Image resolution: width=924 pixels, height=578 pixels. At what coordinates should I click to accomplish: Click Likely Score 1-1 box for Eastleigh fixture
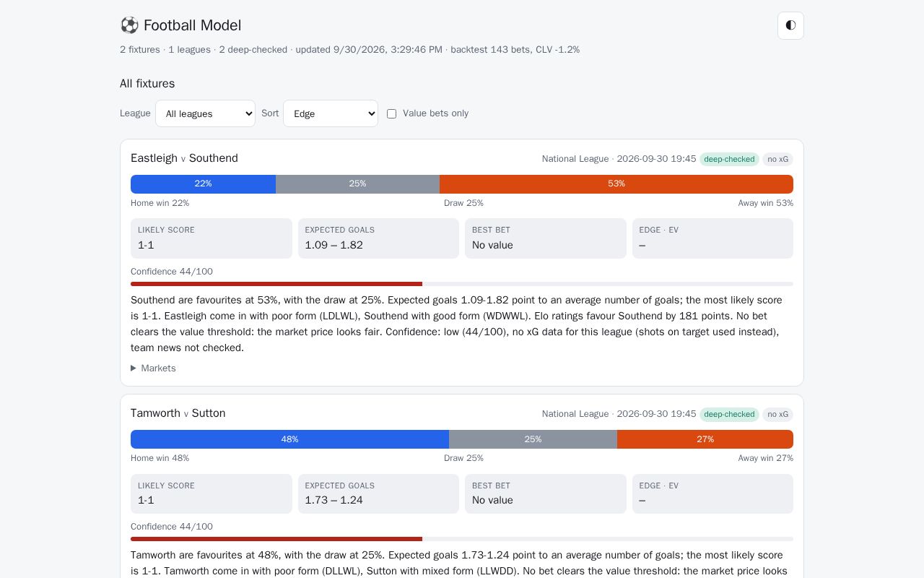point(212,238)
